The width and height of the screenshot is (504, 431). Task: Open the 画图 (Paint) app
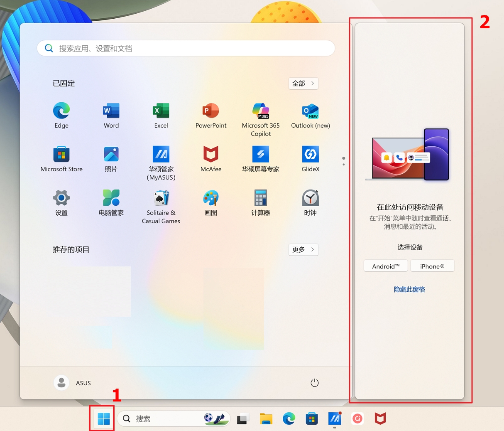(x=211, y=203)
